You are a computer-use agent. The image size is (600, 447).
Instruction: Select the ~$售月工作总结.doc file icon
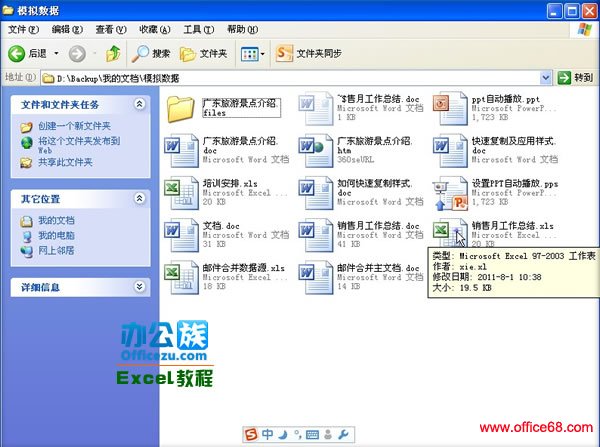(x=316, y=108)
